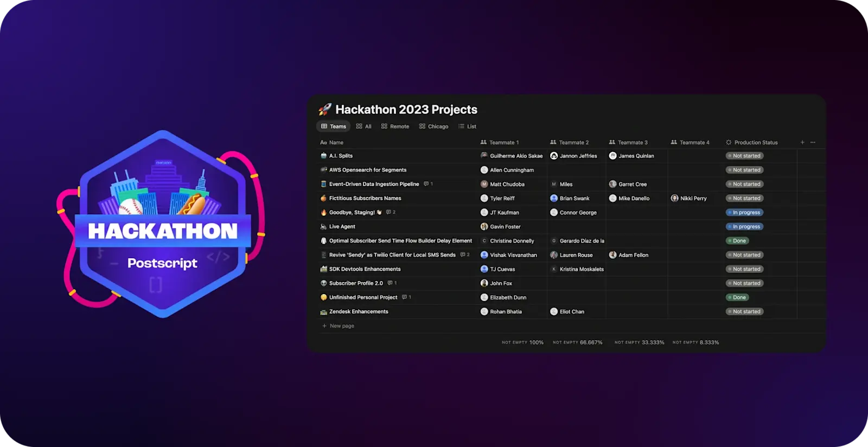Select Kristina Moskalets teammate cell
The height and width of the screenshot is (447, 868).
(577, 269)
